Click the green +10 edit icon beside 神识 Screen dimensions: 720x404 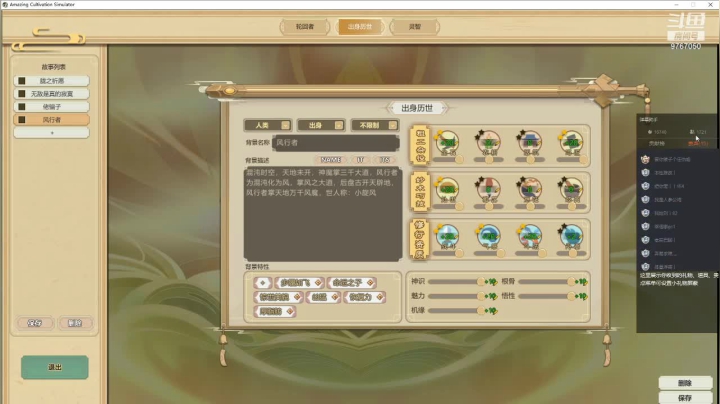(x=492, y=281)
